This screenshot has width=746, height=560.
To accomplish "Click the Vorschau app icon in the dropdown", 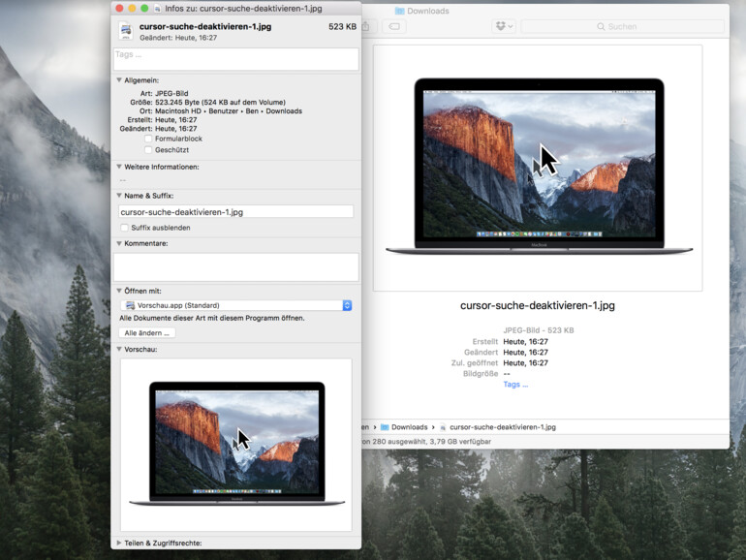I will (x=130, y=305).
